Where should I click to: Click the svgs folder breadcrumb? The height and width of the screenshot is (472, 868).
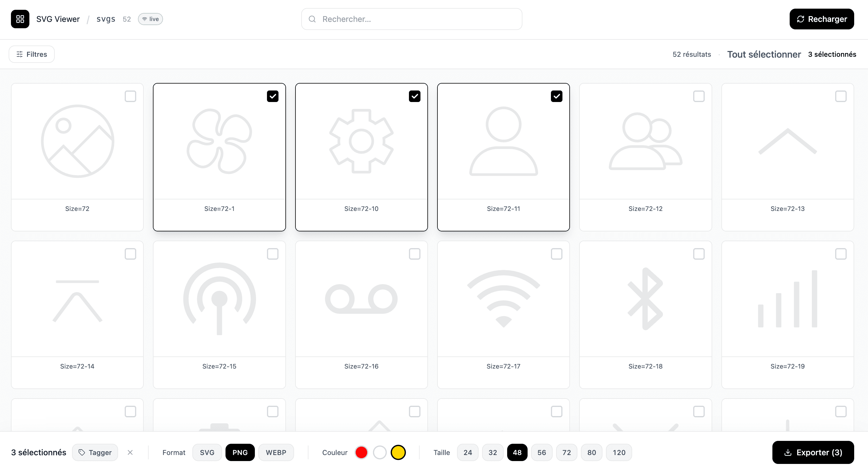pyautogui.click(x=106, y=19)
